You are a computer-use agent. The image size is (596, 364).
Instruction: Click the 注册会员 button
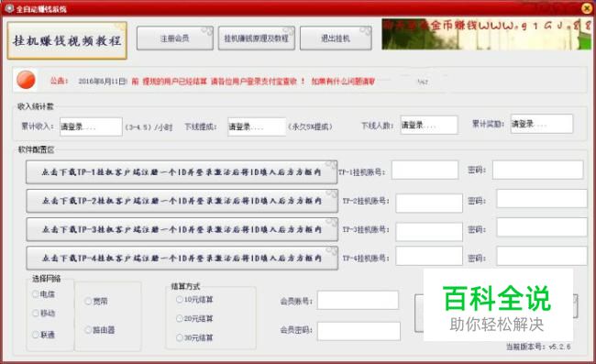(175, 38)
